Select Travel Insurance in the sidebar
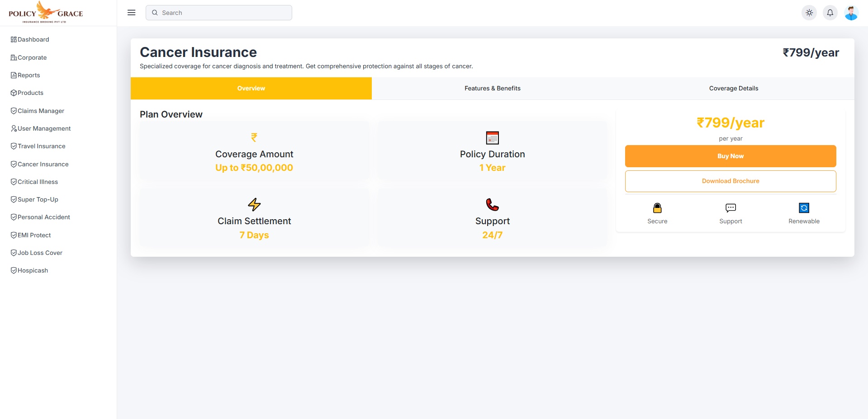This screenshot has width=868, height=419. (x=41, y=146)
